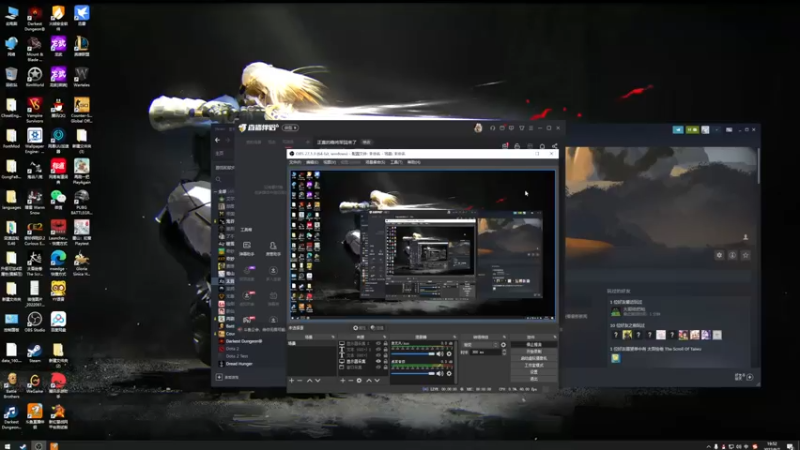Remove the selected scene in OBS
This screenshot has height=450, width=800.
pos(299,381)
